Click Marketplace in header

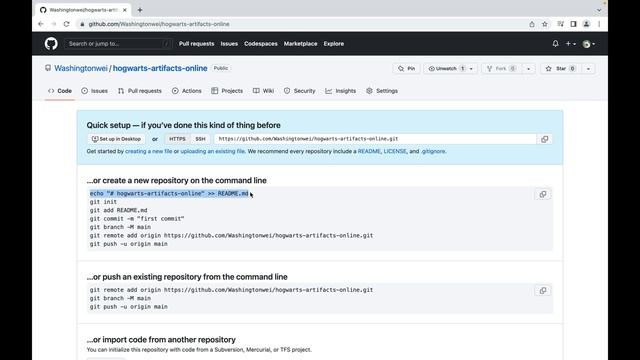tap(300, 44)
